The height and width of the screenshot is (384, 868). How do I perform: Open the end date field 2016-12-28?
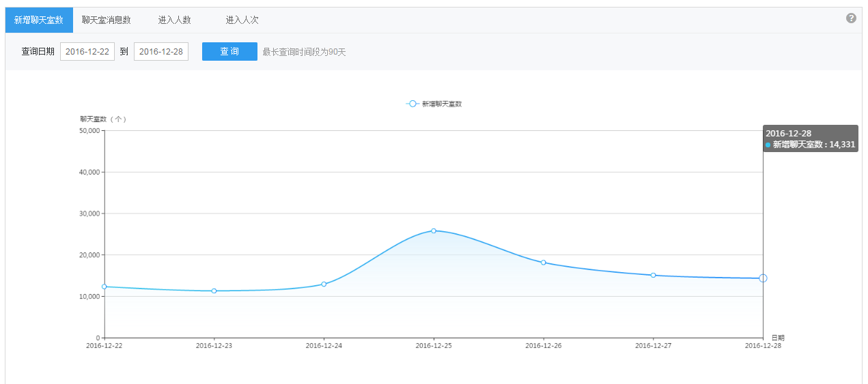(161, 52)
